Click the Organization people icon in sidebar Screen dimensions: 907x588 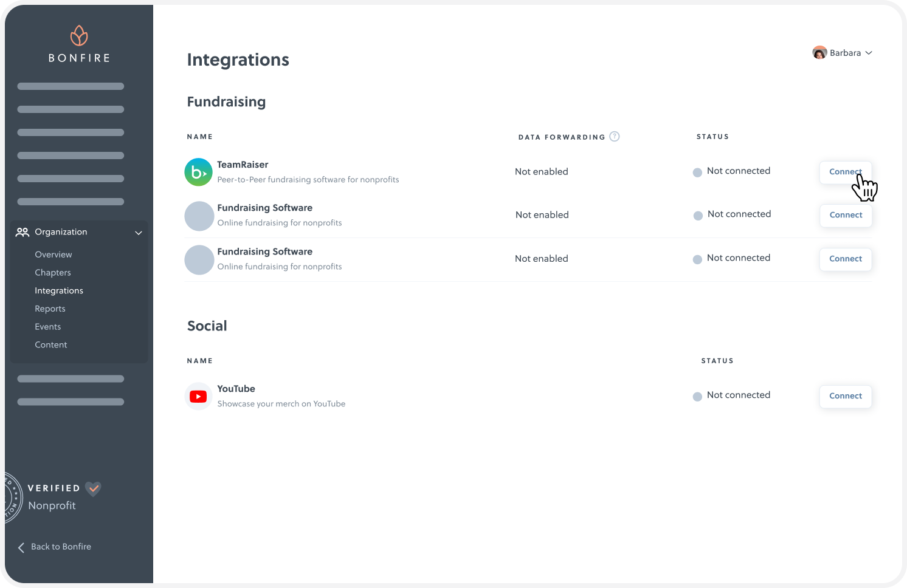point(22,231)
